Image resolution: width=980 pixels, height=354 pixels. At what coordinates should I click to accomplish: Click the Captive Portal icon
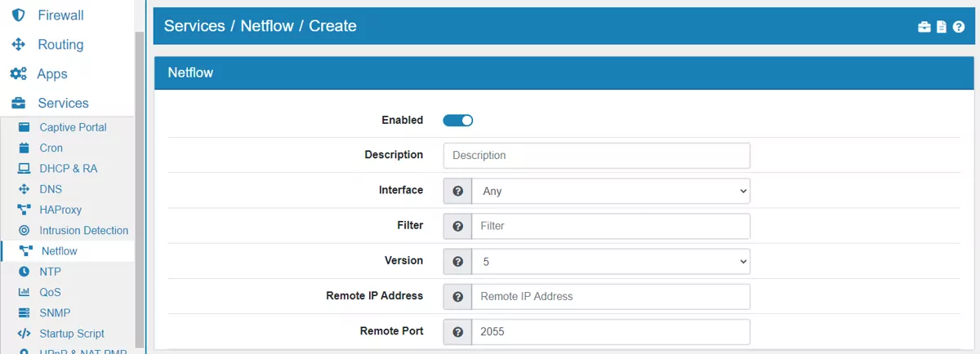pyautogui.click(x=24, y=127)
